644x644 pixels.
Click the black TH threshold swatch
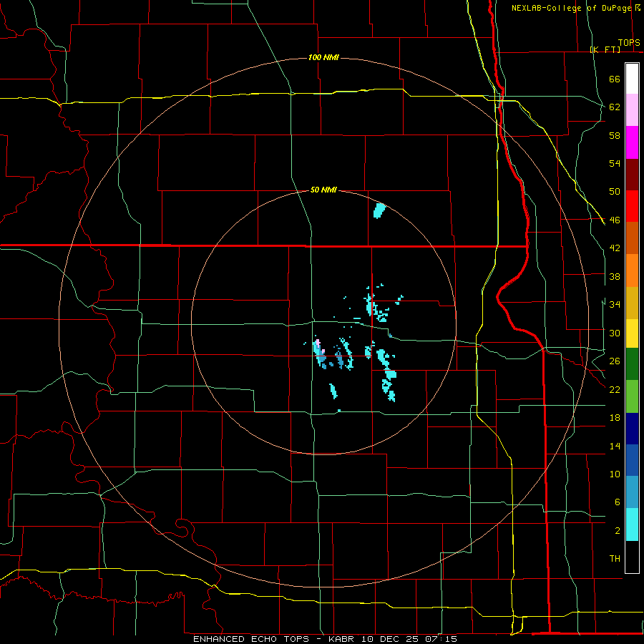(x=632, y=557)
